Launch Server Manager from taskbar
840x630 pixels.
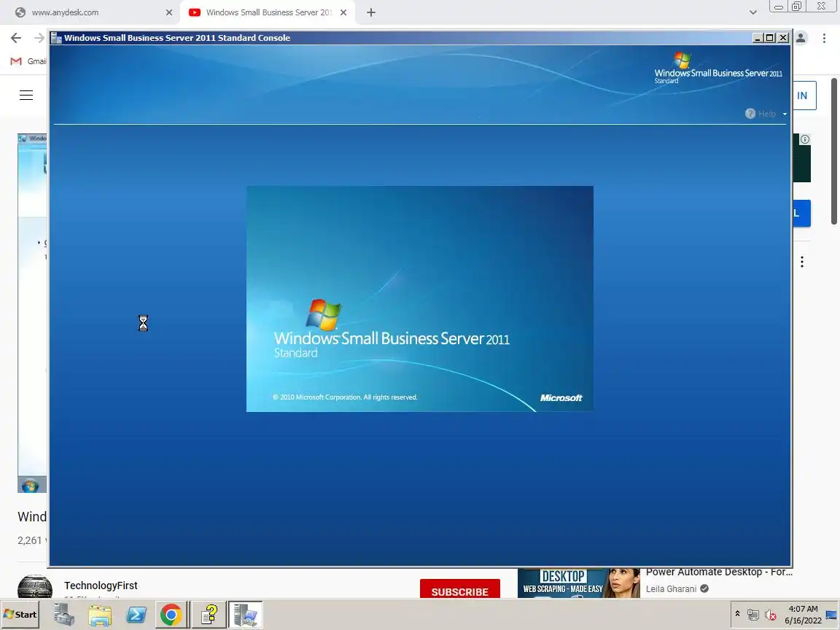(63, 615)
